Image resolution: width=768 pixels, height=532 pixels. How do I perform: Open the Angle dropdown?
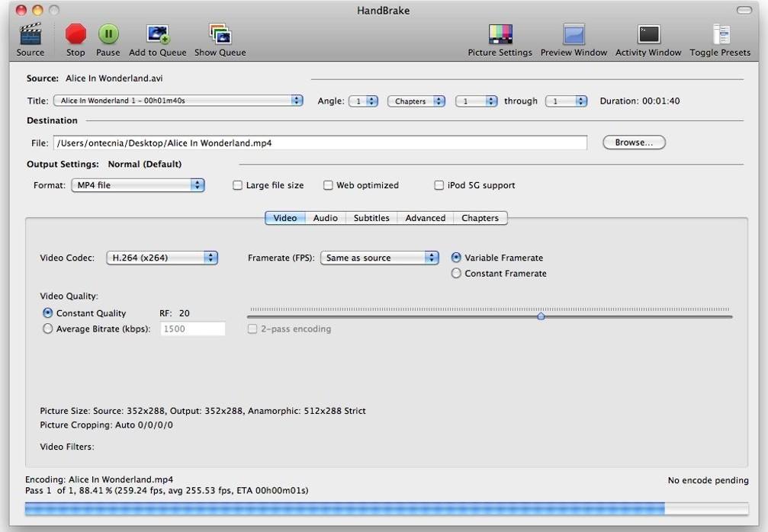(x=363, y=101)
